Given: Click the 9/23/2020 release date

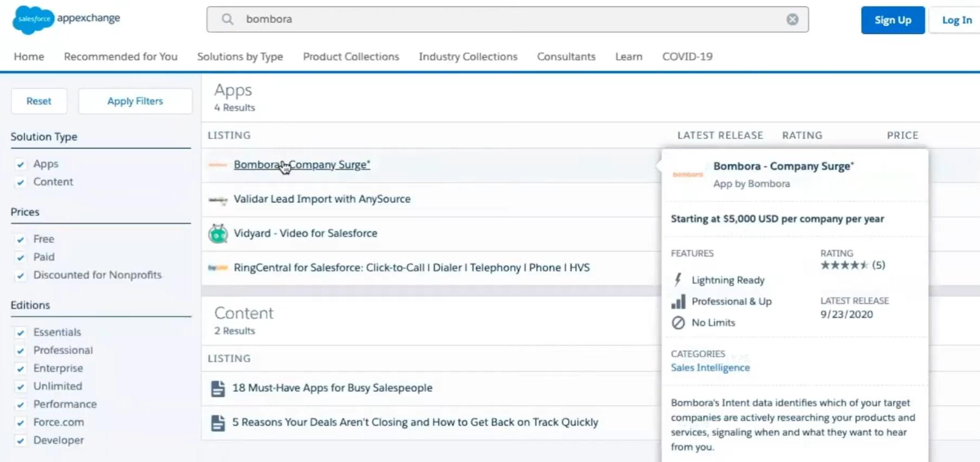Looking at the screenshot, I should tap(846, 314).
